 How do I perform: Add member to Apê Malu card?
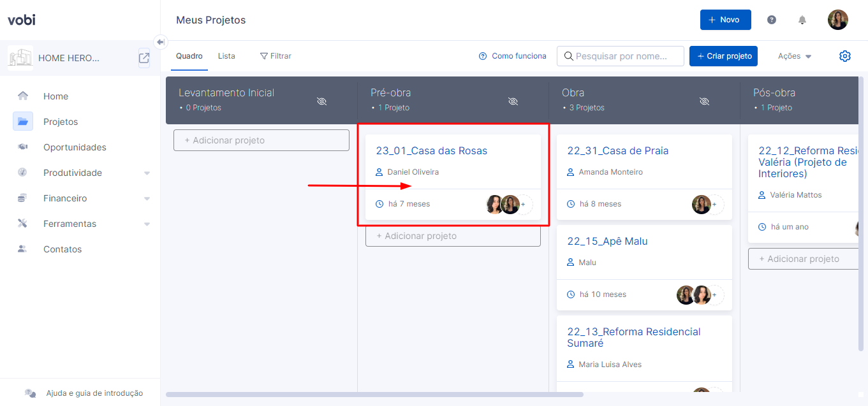pos(714,295)
